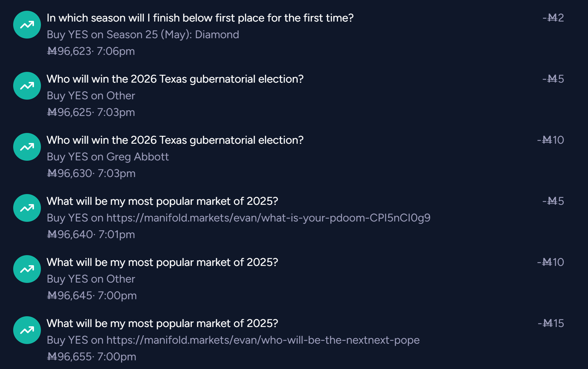Click the trend icon for the Texas election Other bet
This screenshot has width=588, height=369.
[x=27, y=86]
